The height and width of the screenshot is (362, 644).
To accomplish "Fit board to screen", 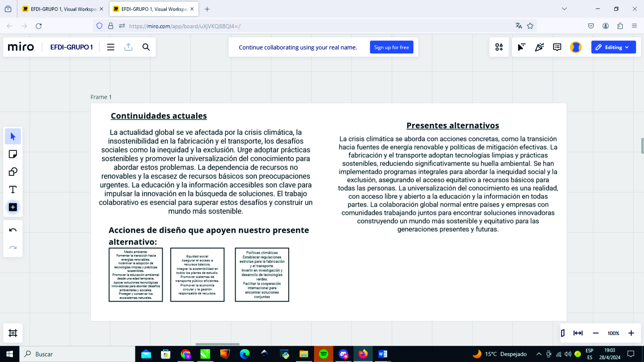I will coord(578,333).
